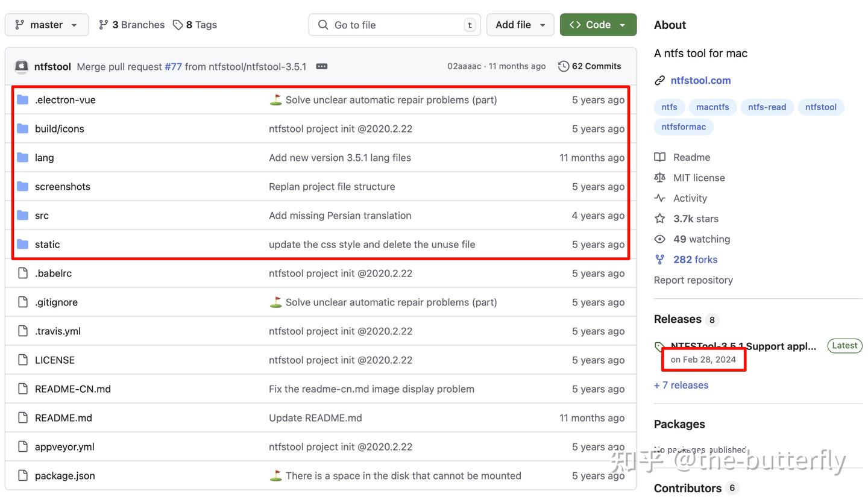
Task: Open commit 'Add new version 3.5.1 lang files'
Action: pos(340,158)
